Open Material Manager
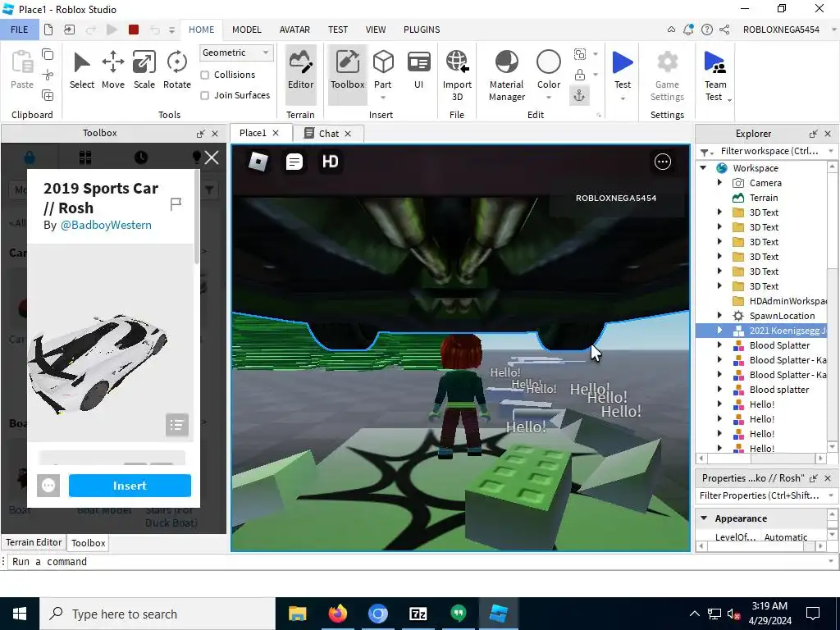The height and width of the screenshot is (630, 840). [507, 75]
